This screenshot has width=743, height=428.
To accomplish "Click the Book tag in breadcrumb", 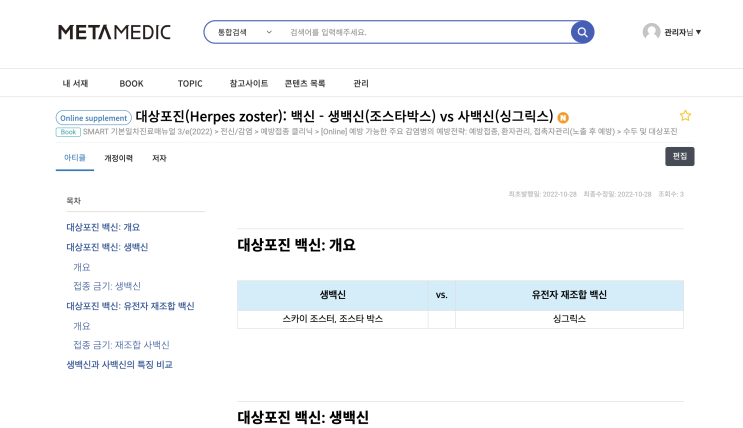I will point(68,132).
